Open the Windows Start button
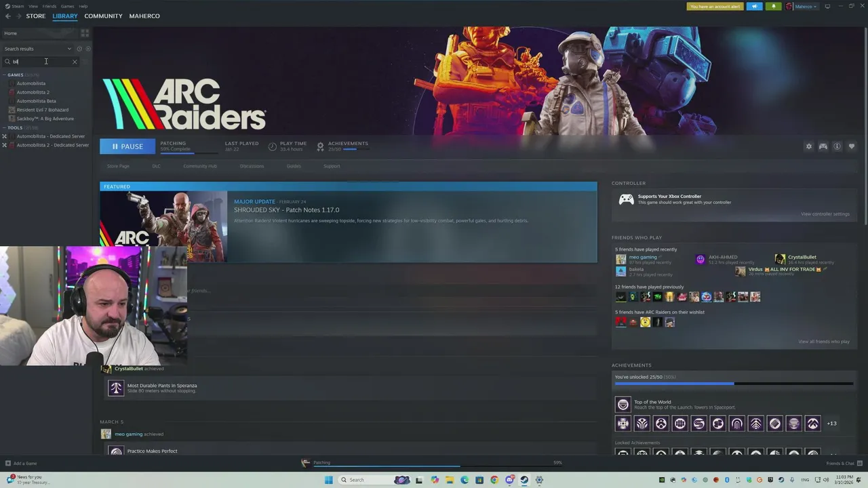The width and height of the screenshot is (868, 488). coord(329,480)
